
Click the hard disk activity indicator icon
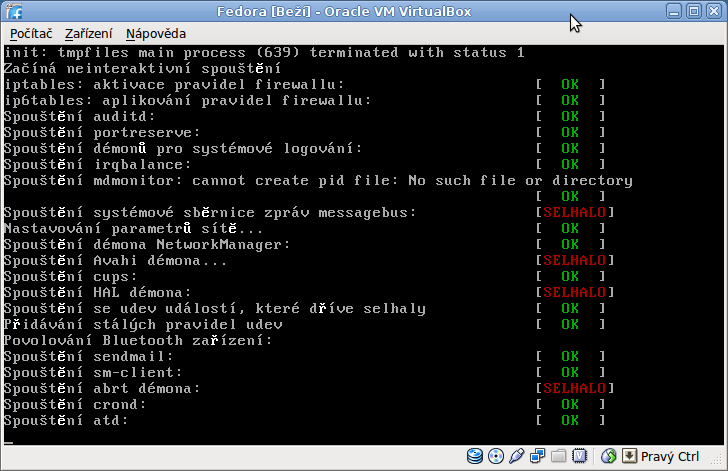tap(474, 457)
